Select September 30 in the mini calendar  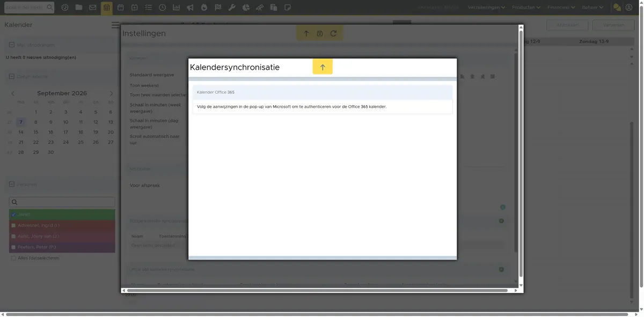click(51, 152)
